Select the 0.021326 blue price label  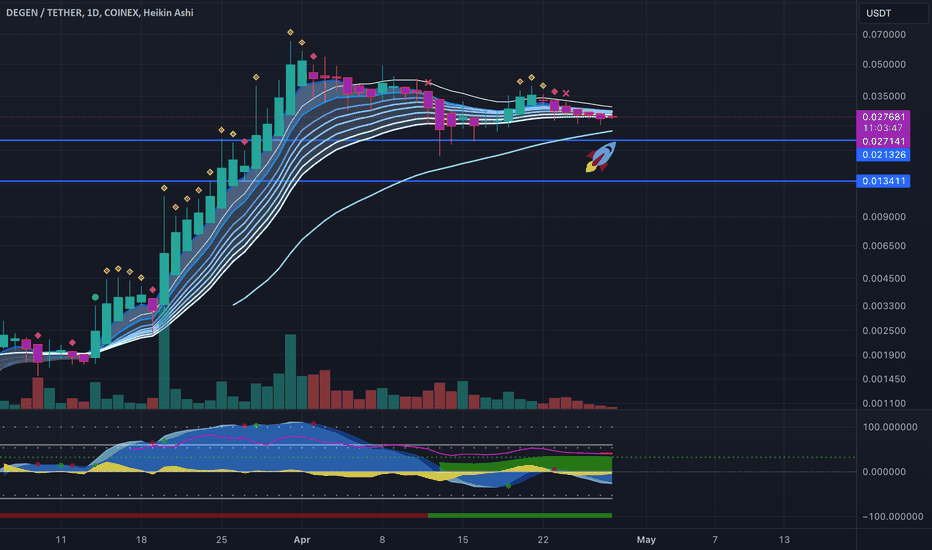tap(883, 155)
